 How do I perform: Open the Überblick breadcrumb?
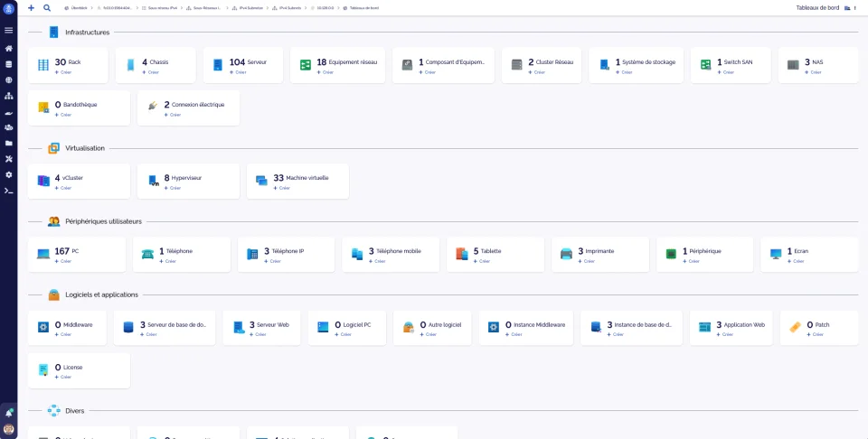(x=75, y=8)
